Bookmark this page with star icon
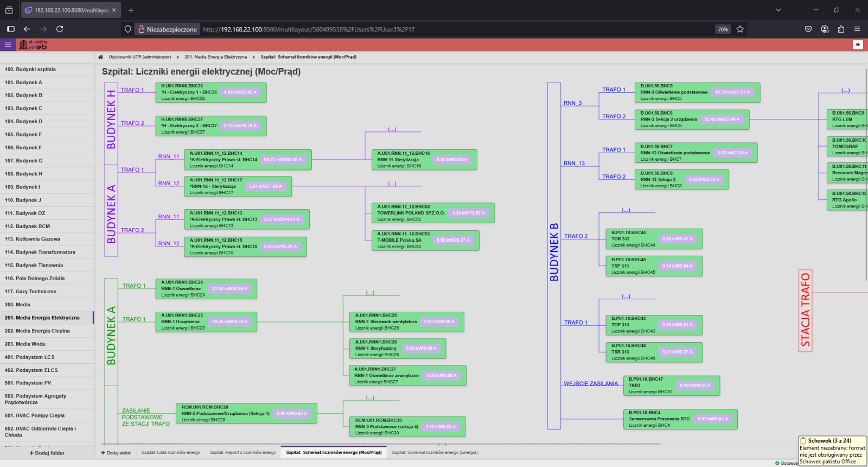Image resolution: width=868 pixels, height=467 pixels. (x=740, y=29)
